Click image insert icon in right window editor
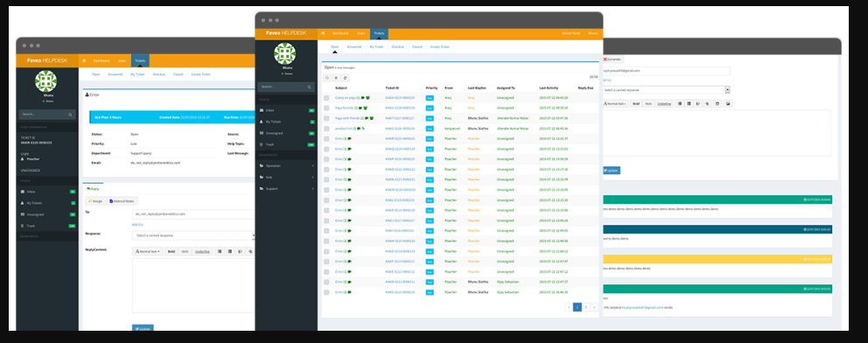The width and height of the screenshot is (868, 343). [x=729, y=103]
